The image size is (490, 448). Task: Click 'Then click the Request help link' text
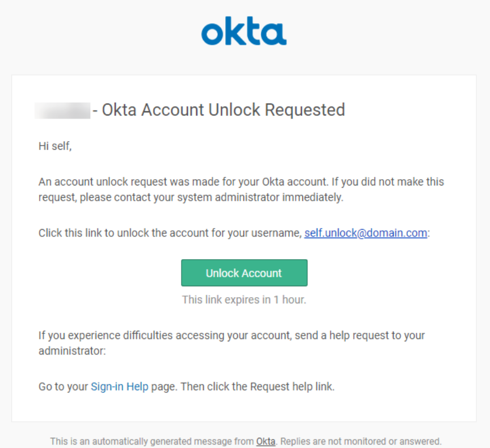[x=257, y=387]
